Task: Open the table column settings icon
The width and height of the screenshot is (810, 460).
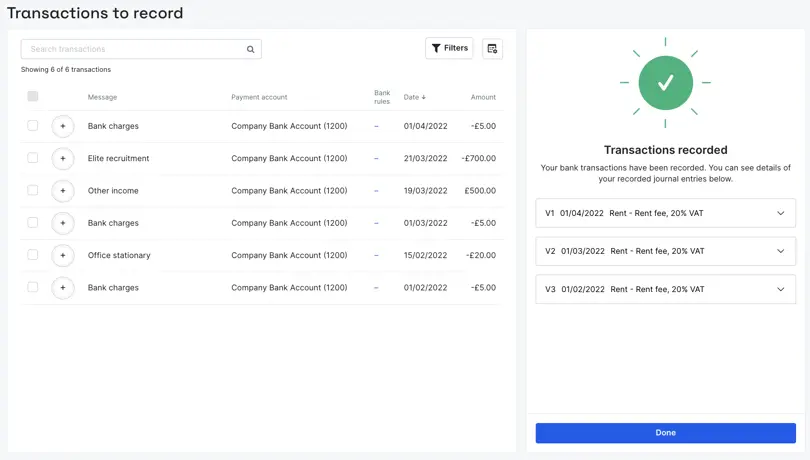Action: click(x=492, y=49)
